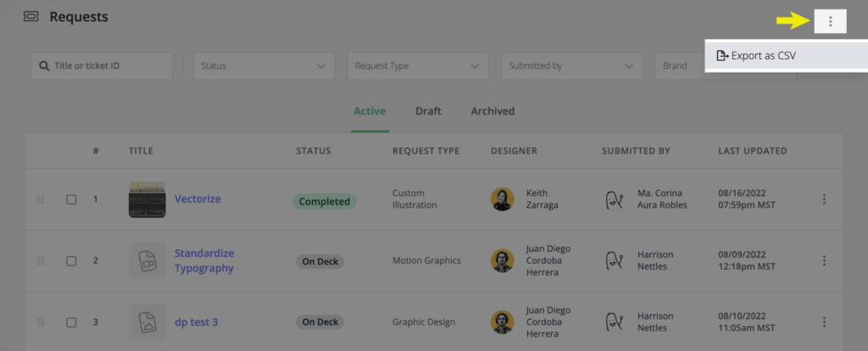Open the Vectorize request link
Screen dimensions: 868x351
click(x=198, y=198)
